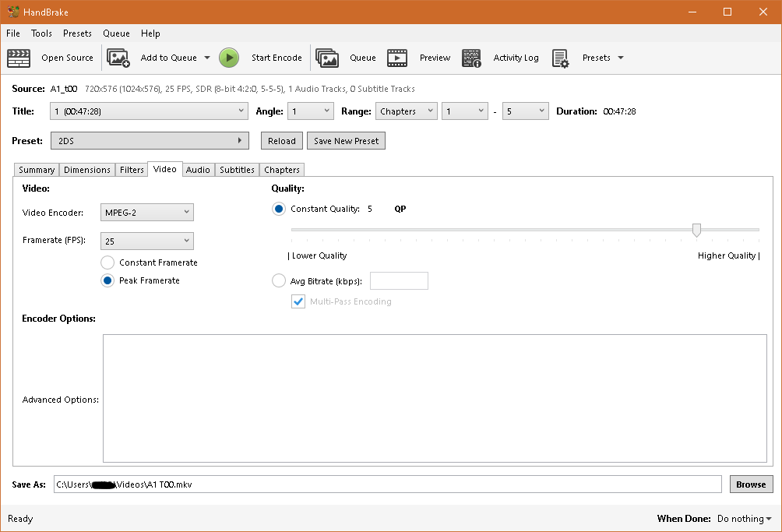Click the Presets document-gear icon

point(561,58)
